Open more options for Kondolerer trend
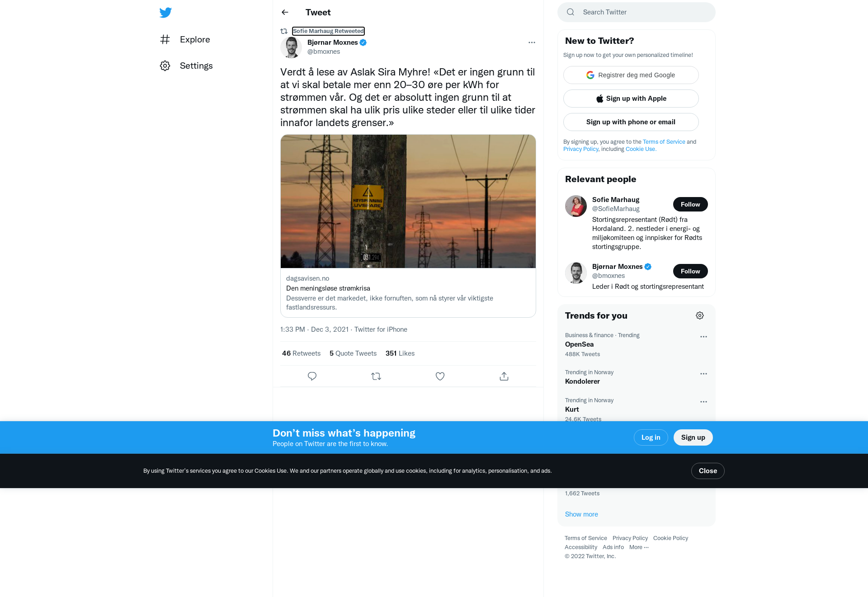This screenshot has height=597, width=868. coord(703,374)
